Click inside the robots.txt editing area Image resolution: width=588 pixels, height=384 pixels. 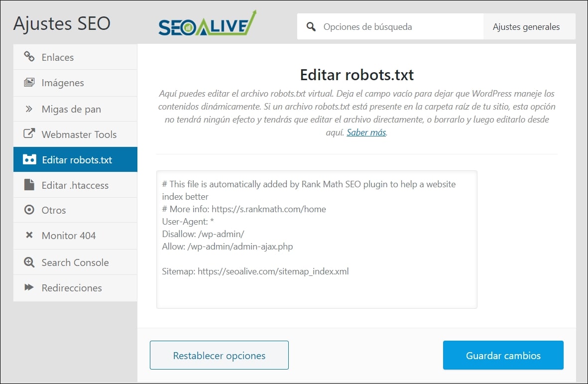316,239
